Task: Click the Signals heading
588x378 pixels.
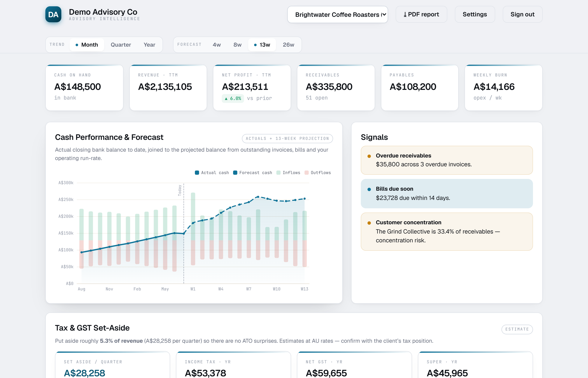Action: (374, 137)
